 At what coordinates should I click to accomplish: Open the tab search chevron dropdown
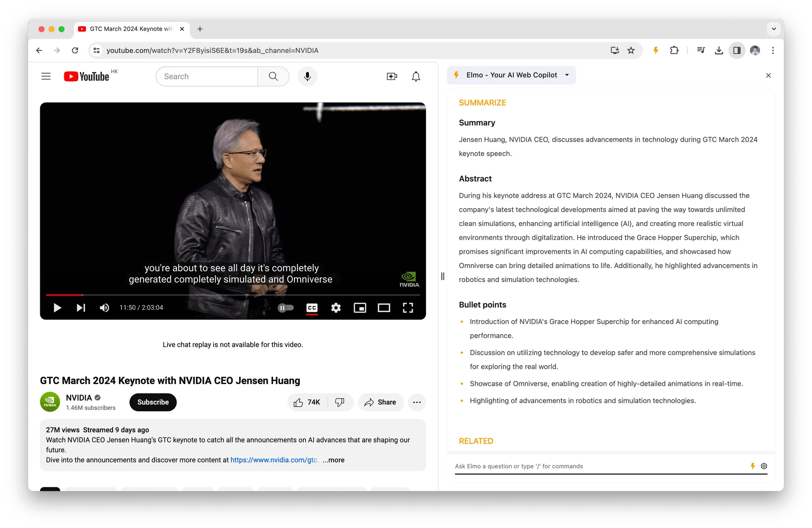774,29
